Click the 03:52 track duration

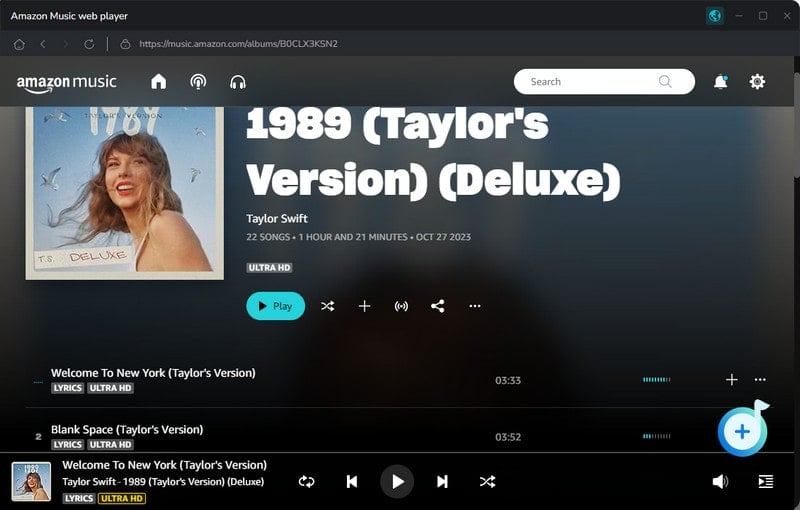[508, 437]
